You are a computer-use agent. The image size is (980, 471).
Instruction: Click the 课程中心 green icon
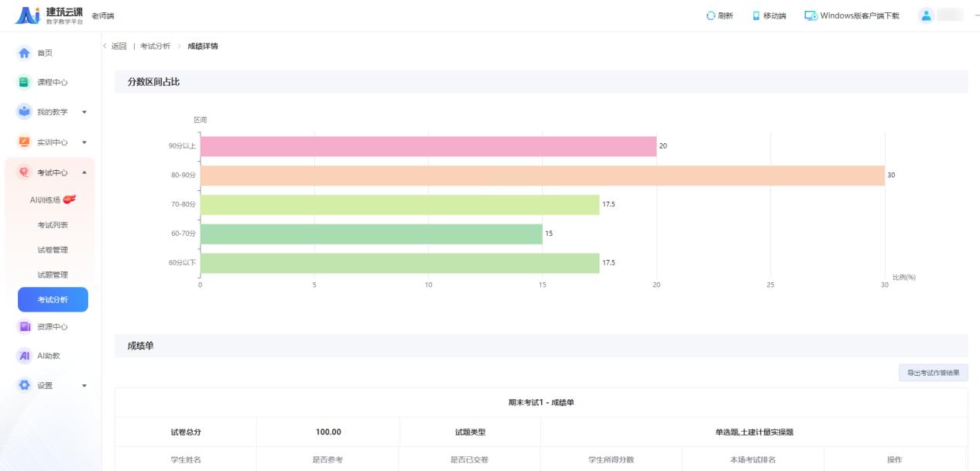point(23,82)
